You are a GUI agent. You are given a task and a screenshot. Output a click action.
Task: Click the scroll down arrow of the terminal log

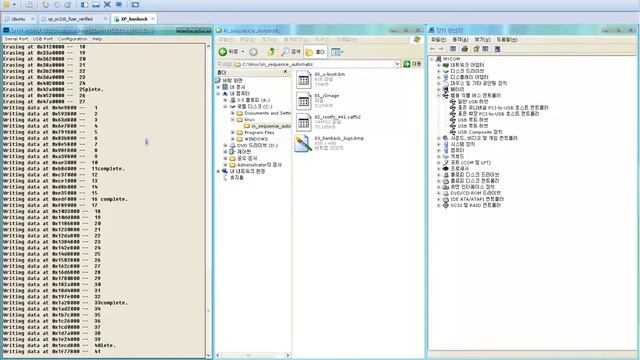coord(208,355)
